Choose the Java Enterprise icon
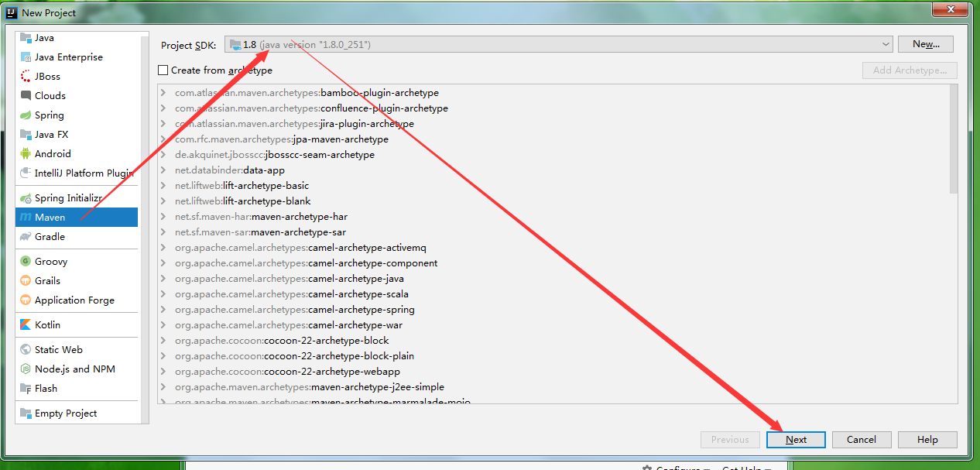Screen dimensions: 980x470 coord(26,57)
